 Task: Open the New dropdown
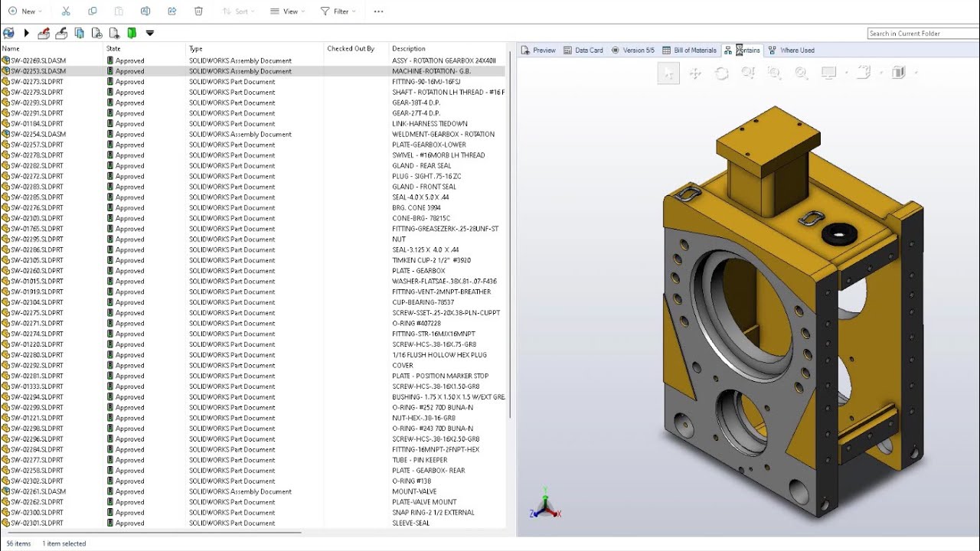pyautogui.click(x=25, y=11)
